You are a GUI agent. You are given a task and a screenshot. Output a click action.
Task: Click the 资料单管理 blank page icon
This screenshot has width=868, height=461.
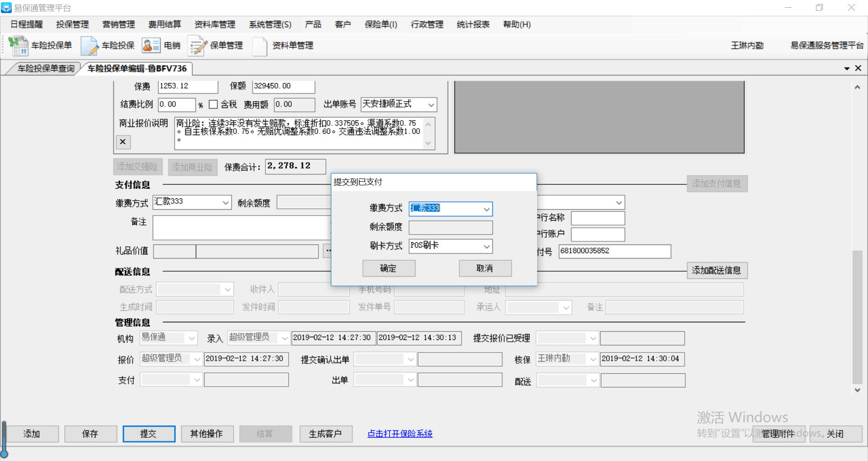click(259, 46)
